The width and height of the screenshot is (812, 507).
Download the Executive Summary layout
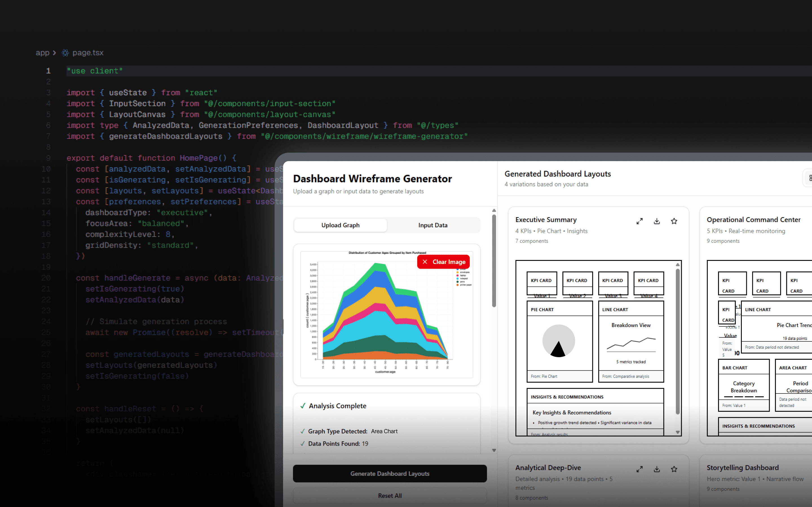657,221
